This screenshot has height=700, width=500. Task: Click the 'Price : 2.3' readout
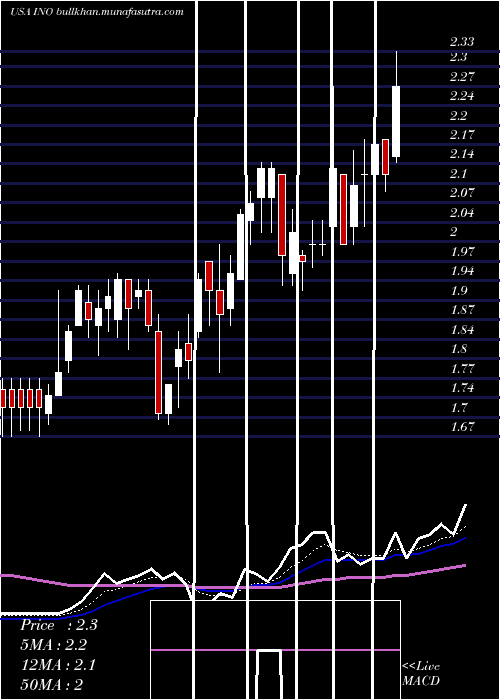coord(59,625)
